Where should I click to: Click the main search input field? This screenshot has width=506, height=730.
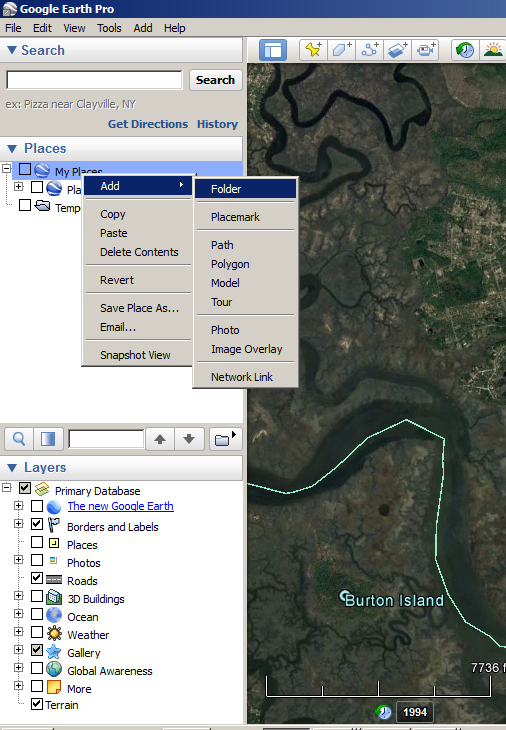[94, 80]
